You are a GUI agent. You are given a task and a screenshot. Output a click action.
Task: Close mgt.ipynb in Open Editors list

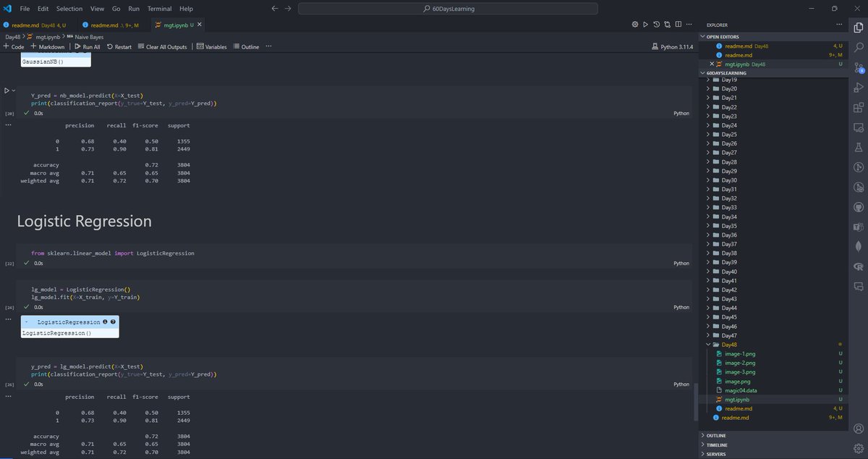(712, 64)
